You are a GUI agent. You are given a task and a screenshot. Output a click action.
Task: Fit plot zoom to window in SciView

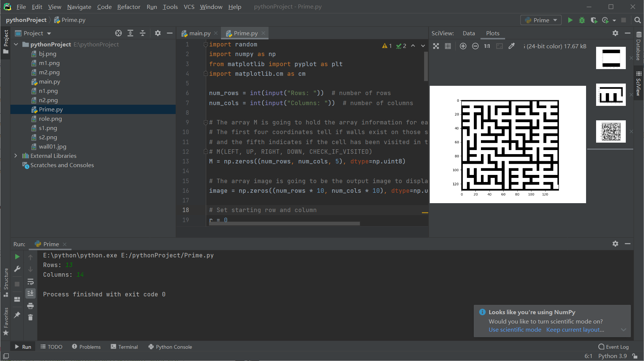[436, 46]
